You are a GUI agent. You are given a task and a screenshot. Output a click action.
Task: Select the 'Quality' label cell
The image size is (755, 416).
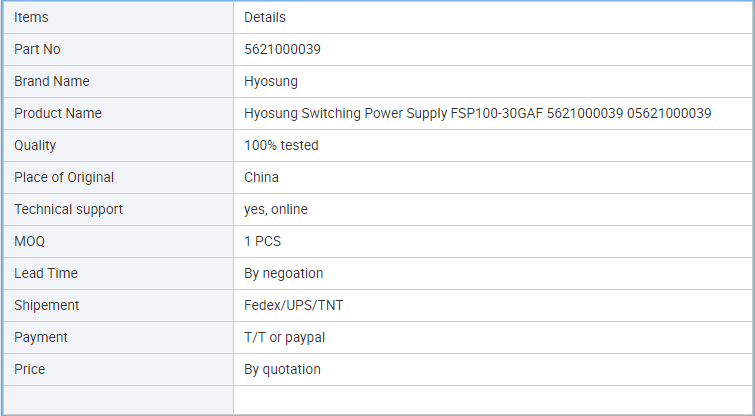(x=35, y=145)
